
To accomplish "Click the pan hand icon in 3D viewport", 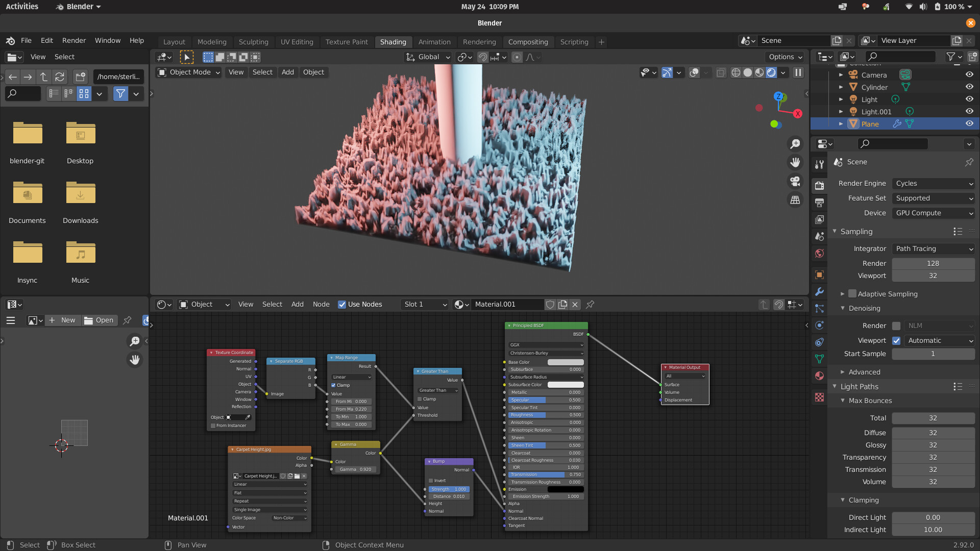I will point(795,163).
